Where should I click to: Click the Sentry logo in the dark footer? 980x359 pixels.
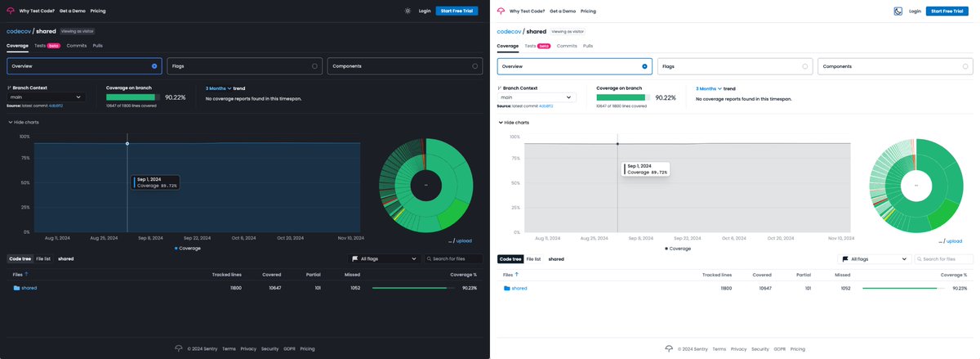(179, 348)
